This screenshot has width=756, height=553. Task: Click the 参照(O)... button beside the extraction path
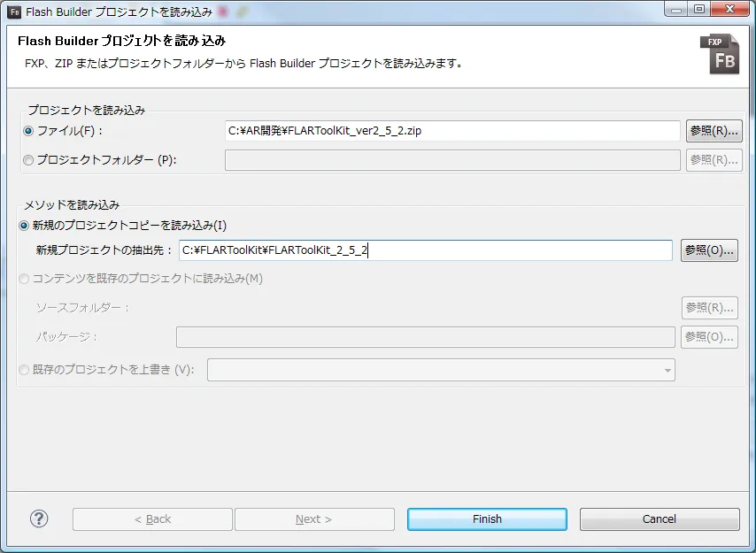coord(709,250)
